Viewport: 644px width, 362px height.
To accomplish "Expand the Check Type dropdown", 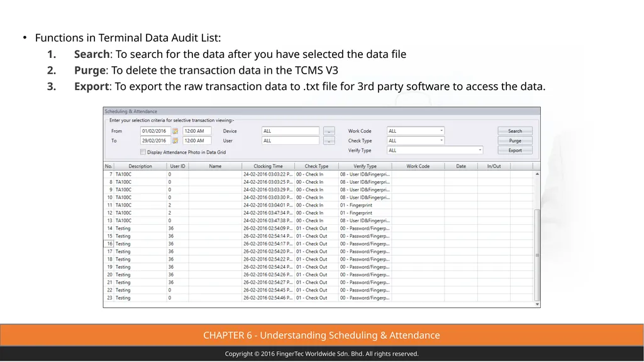I will 441,140.
